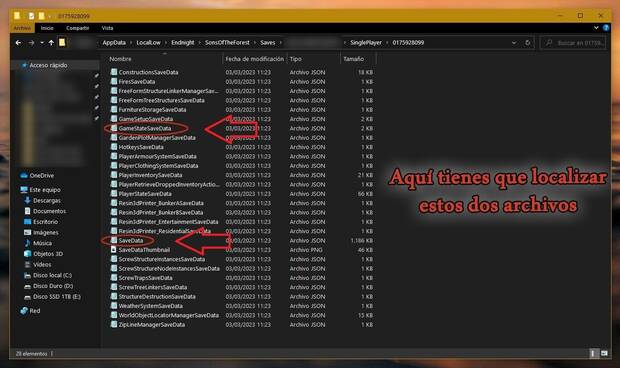Select the PlayerInventorySaveData file icon
This screenshot has height=368, width=620.
coord(114,175)
